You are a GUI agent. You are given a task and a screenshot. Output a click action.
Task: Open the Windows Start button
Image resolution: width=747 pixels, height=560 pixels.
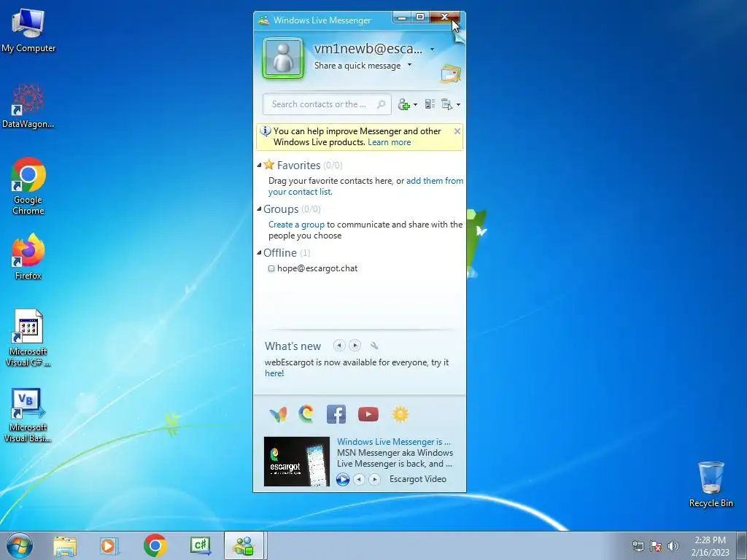tap(20, 545)
